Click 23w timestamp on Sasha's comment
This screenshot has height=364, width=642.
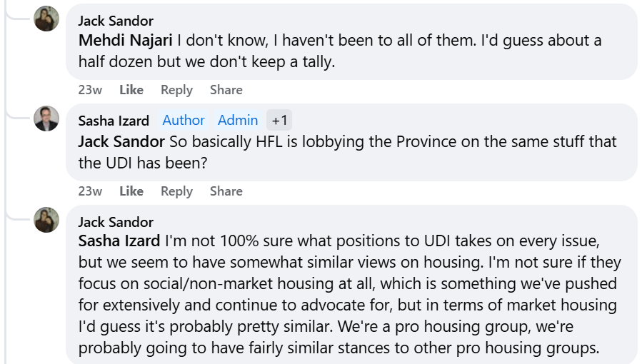[90, 191]
